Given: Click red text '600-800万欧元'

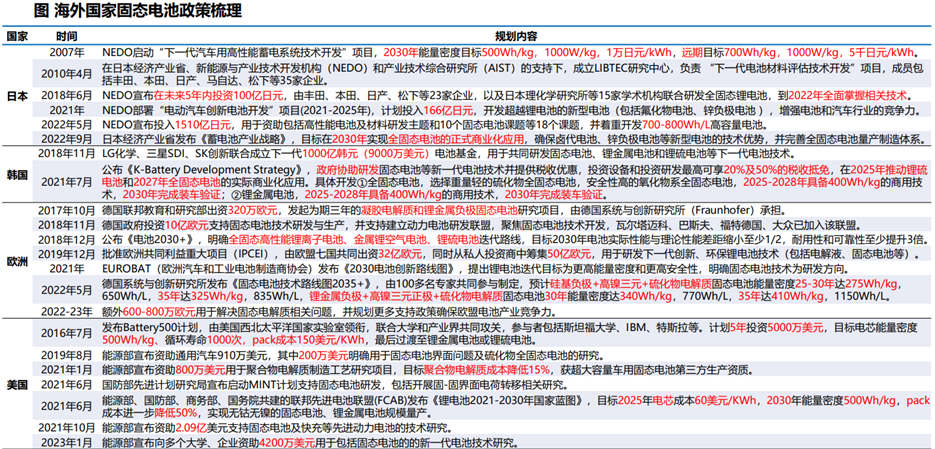Looking at the screenshot, I should 157,311.
